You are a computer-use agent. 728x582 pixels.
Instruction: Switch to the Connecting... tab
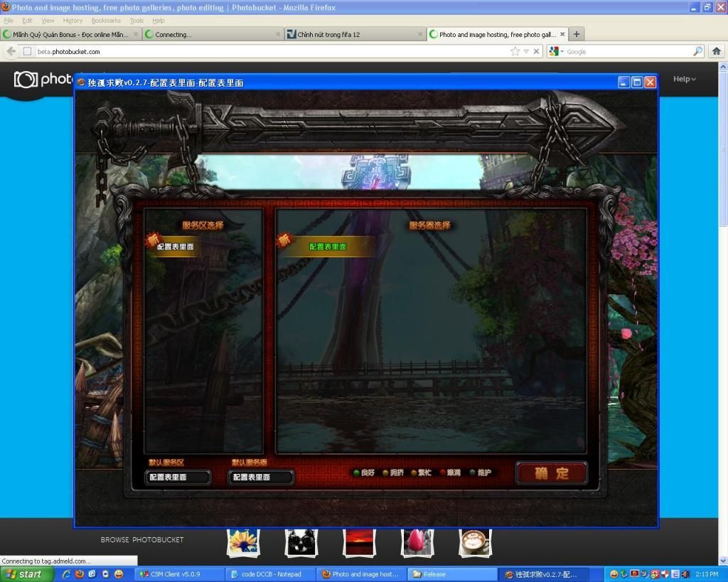click(x=213, y=34)
